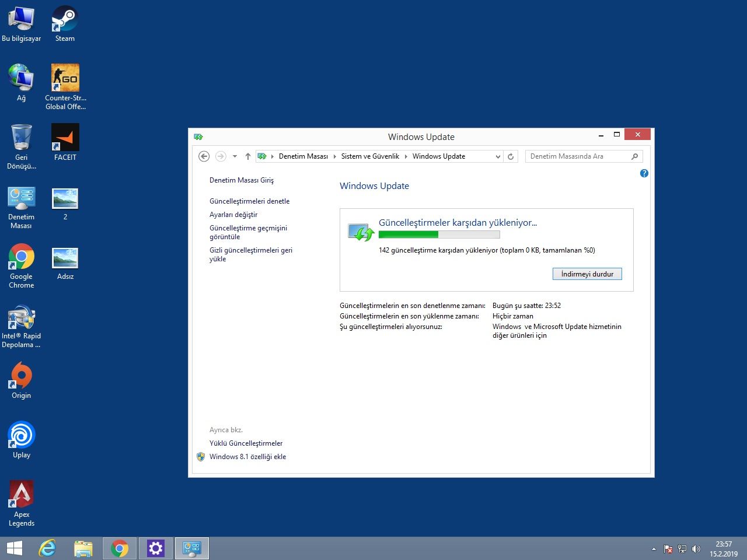This screenshot has height=560, width=747.
Task: Open Yüklü Güncelleştirmeler link
Action: click(246, 443)
